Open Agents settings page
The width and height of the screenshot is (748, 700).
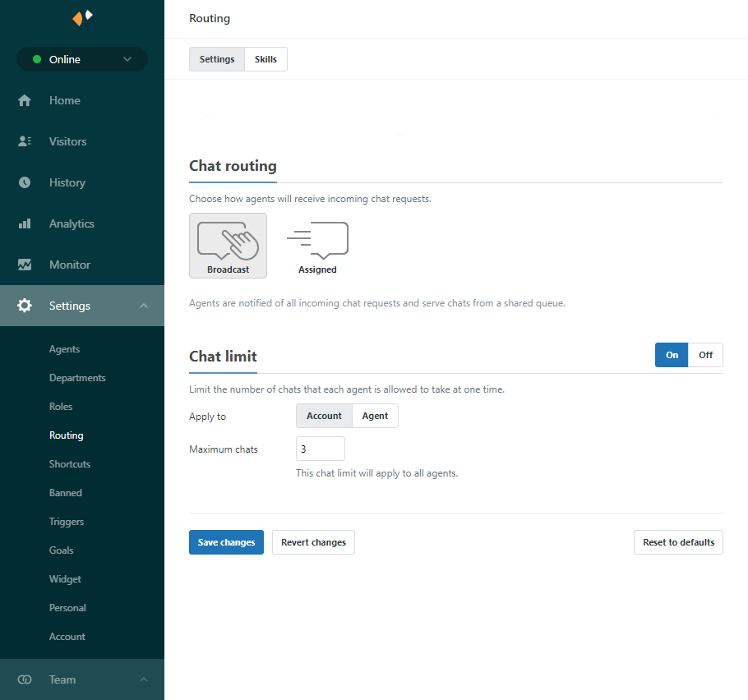64,349
